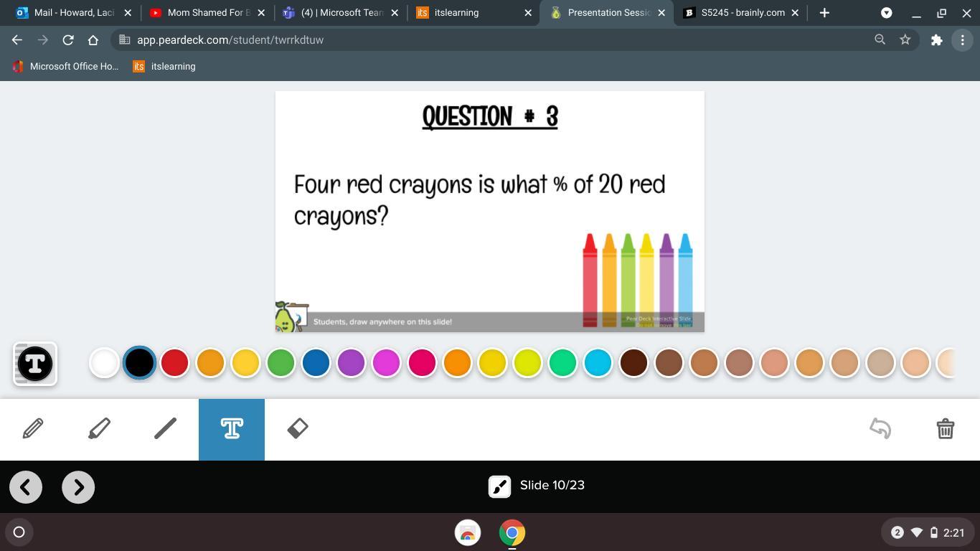Advance to the next slide
This screenshot has height=551, width=980.
point(78,487)
